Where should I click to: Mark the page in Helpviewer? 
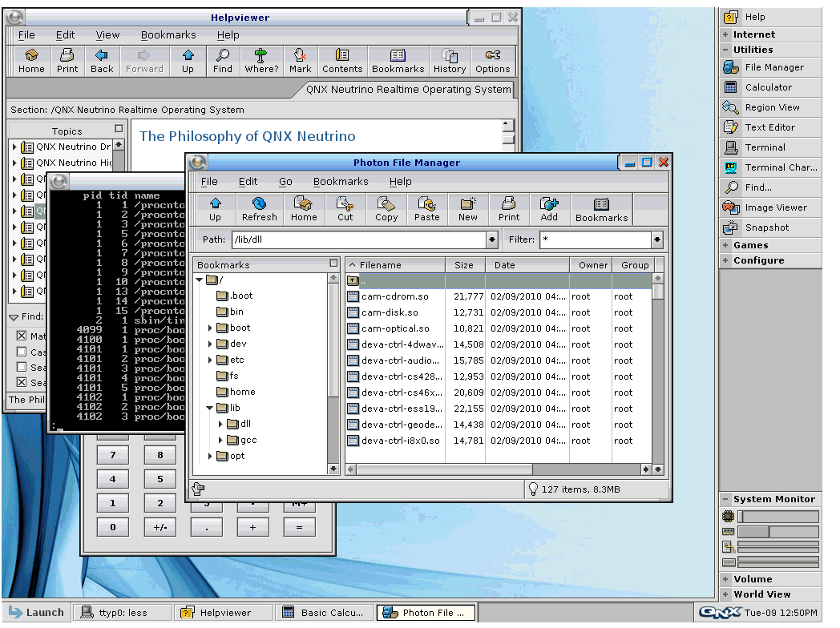click(300, 61)
